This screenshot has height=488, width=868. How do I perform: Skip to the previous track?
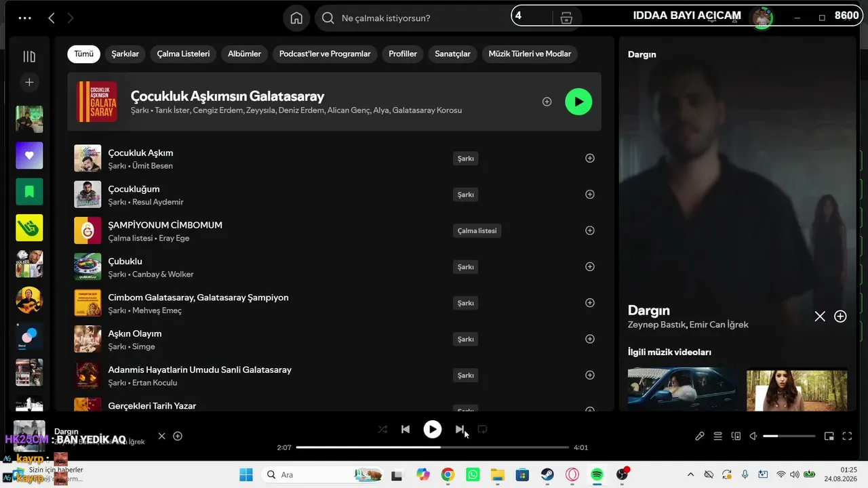pyautogui.click(x=406, y=429)
